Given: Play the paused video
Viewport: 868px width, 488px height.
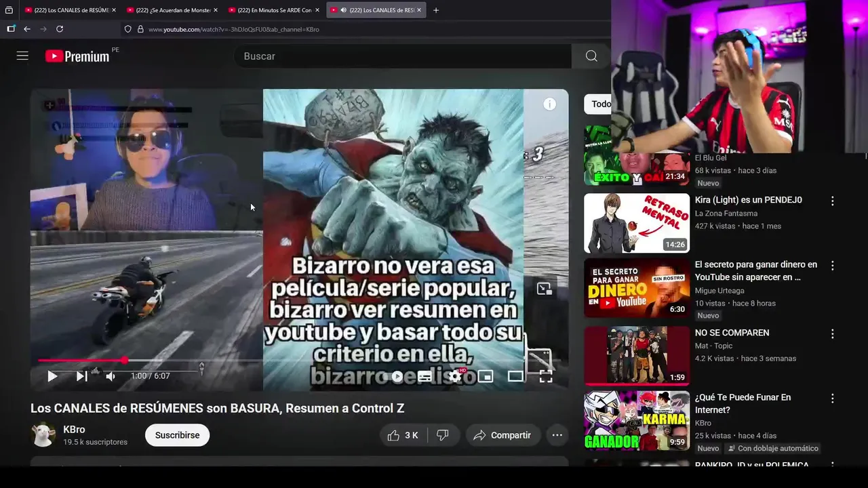Looking at the screenshot, I should [52, 376].
